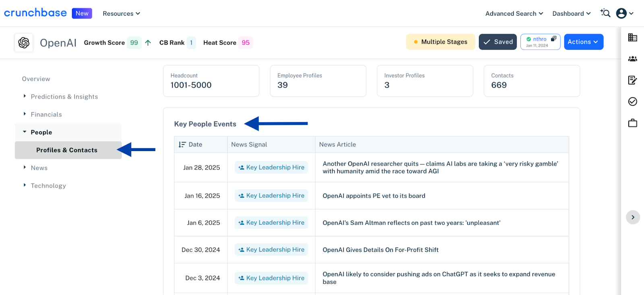Click the Dec 30, 2024 date cell

click(200, 250)
